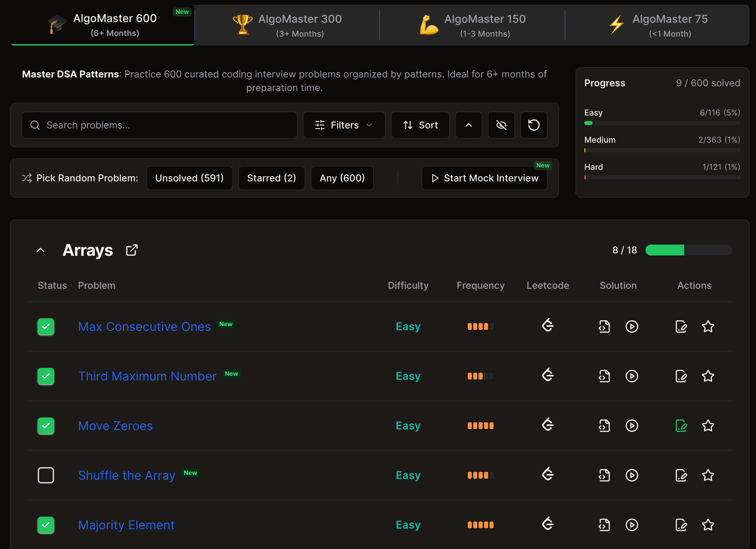Open green notes icon for Move Zeroes

tap(681, 426)
